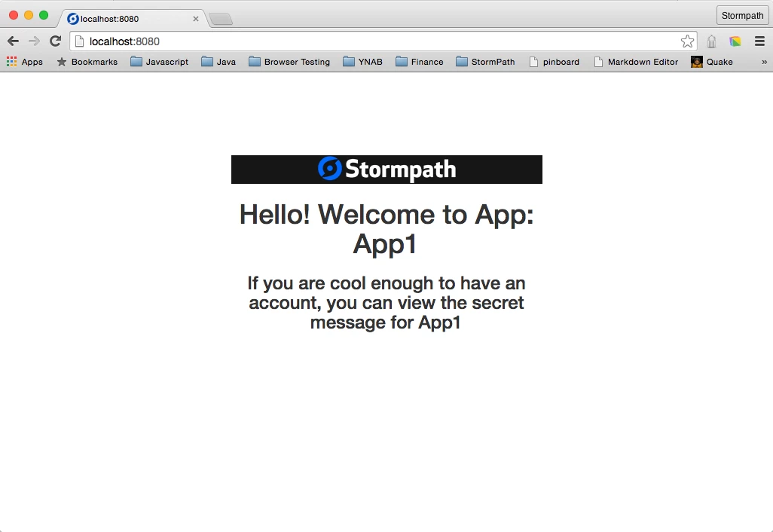The height and width of the screenshot is (532, 773).
Task: Open the Browser Testing bookmarks folder
Action: (289, 62)
